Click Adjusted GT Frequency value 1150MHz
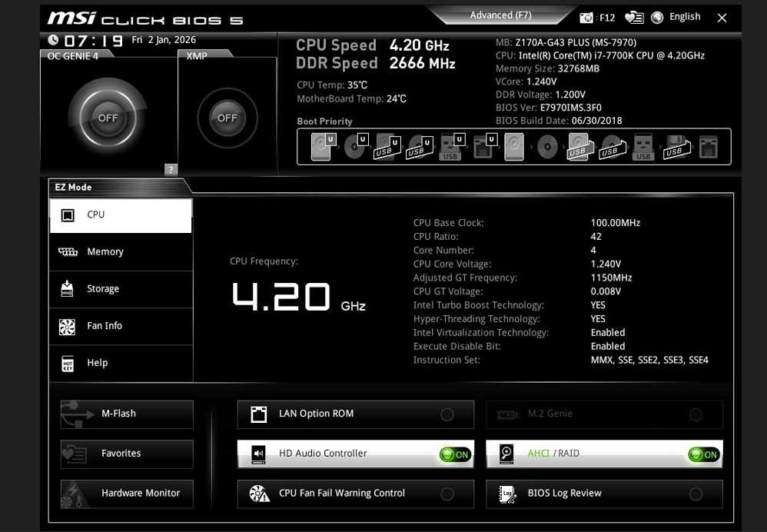This screenshot has height=532, width=767. [611, 278]
